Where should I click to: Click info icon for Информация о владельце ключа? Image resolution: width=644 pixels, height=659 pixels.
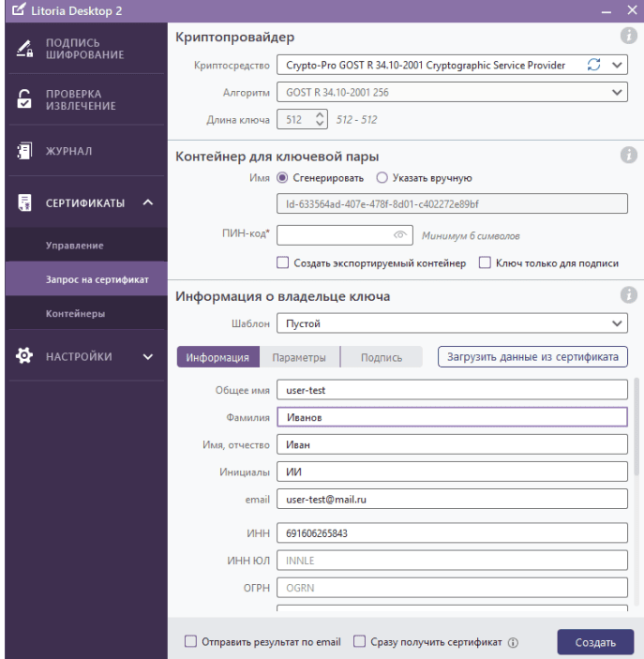point(629,296)
